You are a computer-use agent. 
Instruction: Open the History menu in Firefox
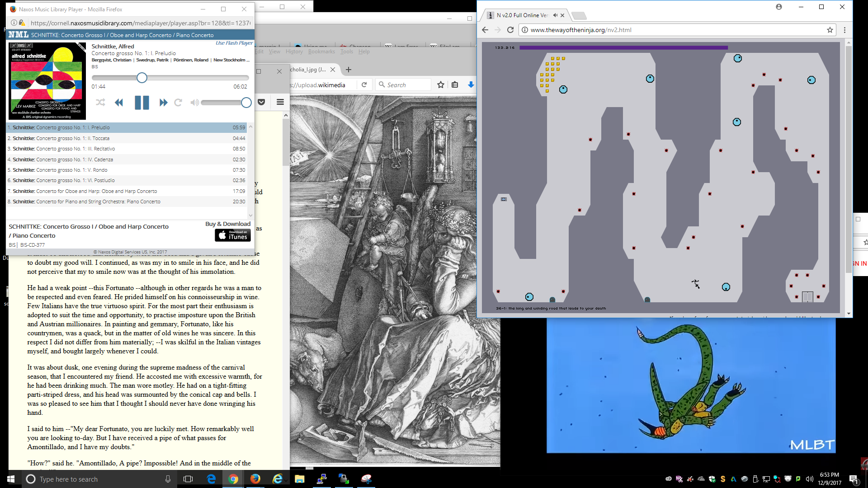coord(294,52)
